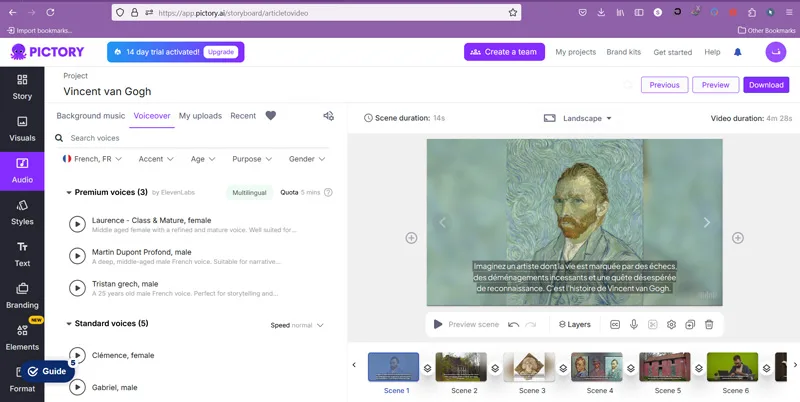Click the favorites heart icon
This screenshot has height=402, width=800.
[270, 116]
